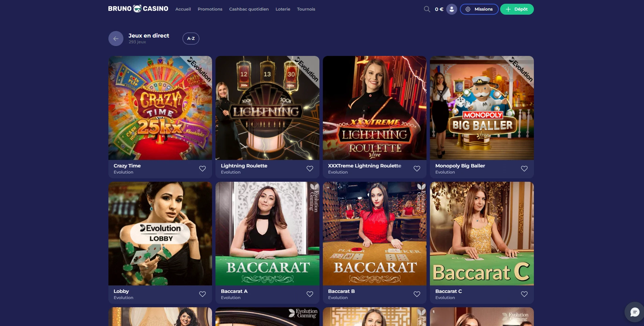Open the Loterie menu item
Screen dimensions: 644x326
[283, 9]
